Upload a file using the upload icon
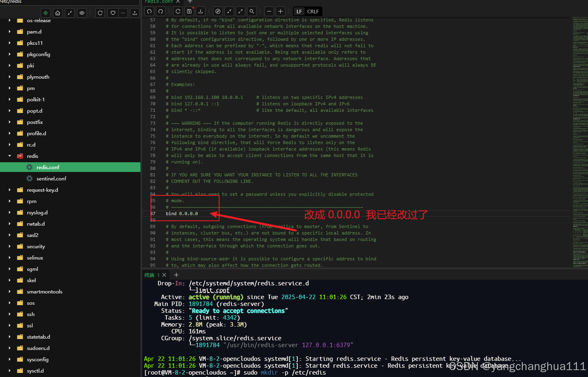Viewport: 588px width, 377px height. point(134,13)
